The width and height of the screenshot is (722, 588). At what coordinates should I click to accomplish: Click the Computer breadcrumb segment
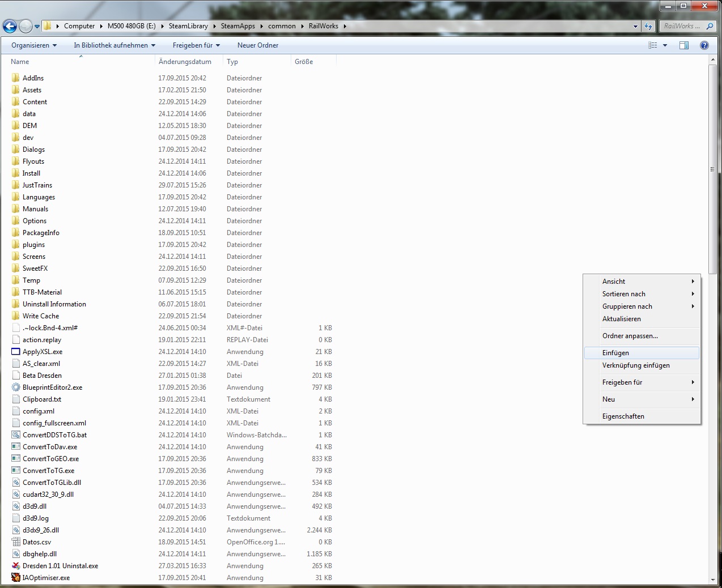[79, 26]
